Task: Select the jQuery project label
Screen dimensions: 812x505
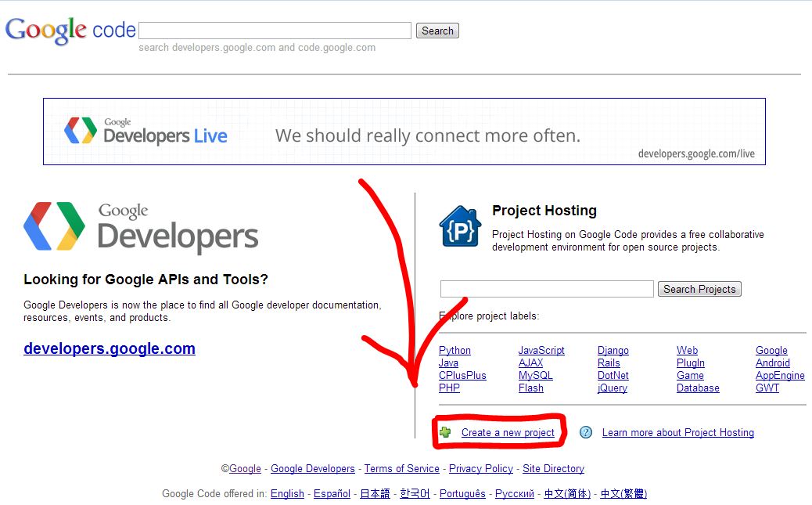Action: (612, 388)
